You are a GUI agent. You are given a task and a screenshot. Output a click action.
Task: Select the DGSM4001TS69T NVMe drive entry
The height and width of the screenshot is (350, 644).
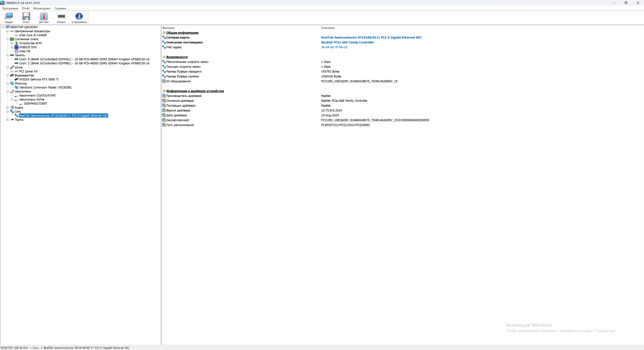(36, 104)
